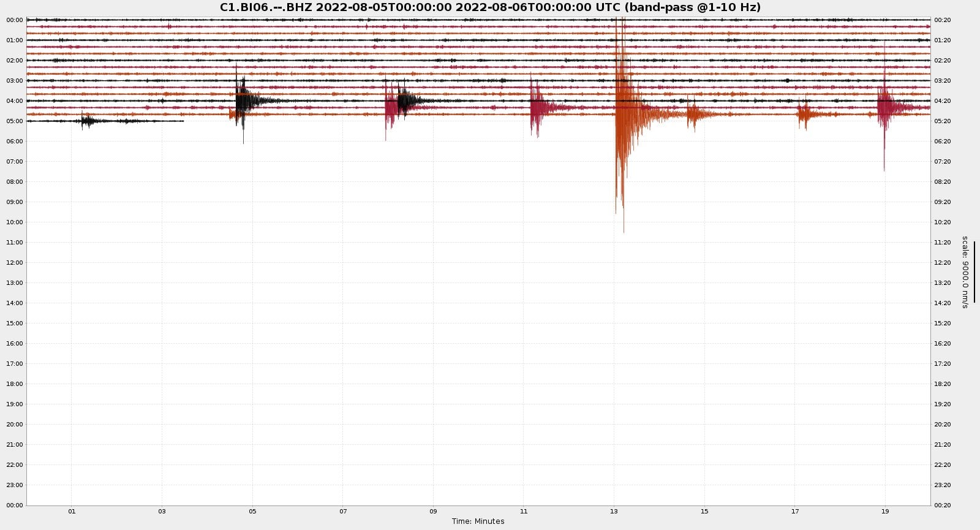Screen dimensions: 980x530
Task: Click the left axis label 12:00
Action: (x=15, y=263)
